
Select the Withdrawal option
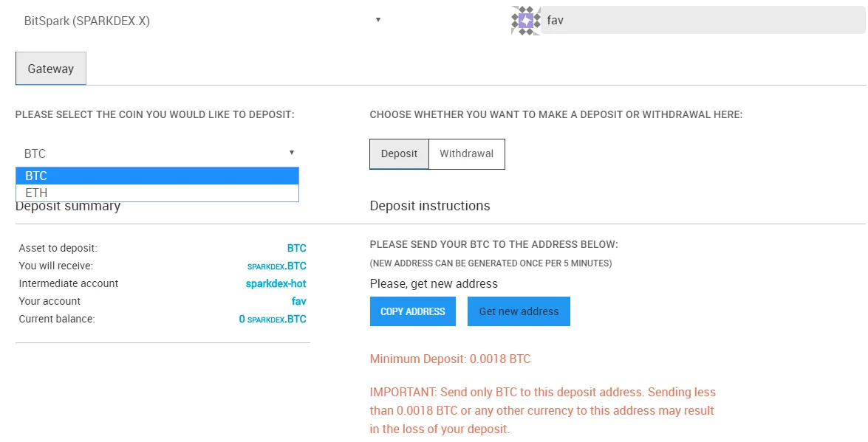click(467, 153)
